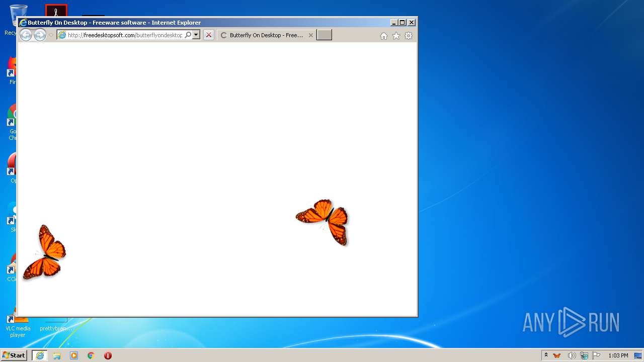Stop loading with the red X button
The width and height of the screenshot is (644, 362).
tap(209, 35)
